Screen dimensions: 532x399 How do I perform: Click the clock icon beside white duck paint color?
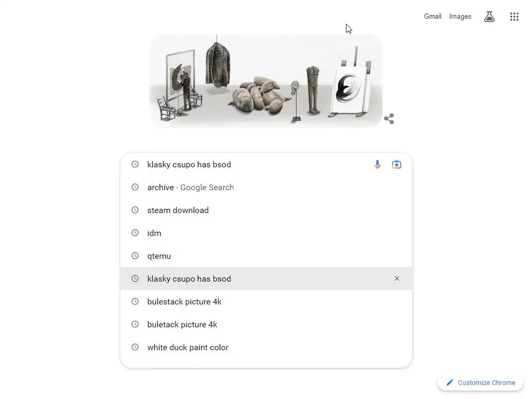(135, 347)
